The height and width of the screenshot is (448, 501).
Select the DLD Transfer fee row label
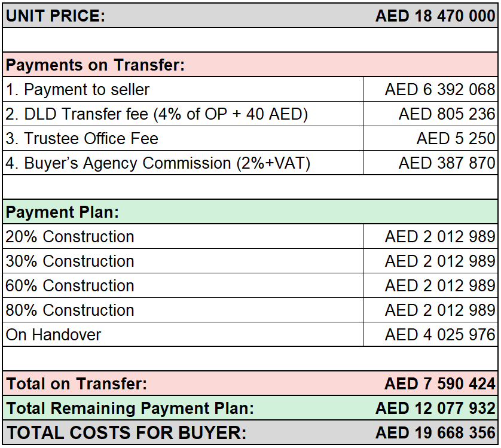click(157, 114)
